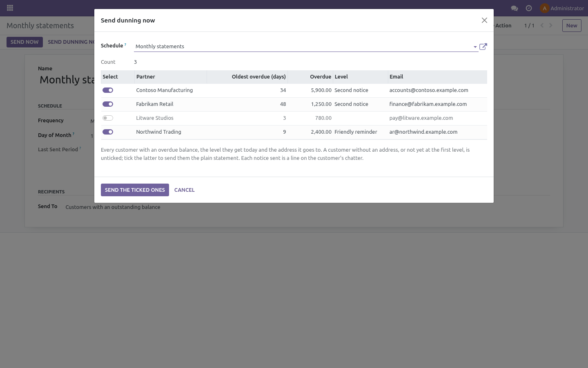Sort by the Level column header
The image size is (588, 368).
pos(361,77)
